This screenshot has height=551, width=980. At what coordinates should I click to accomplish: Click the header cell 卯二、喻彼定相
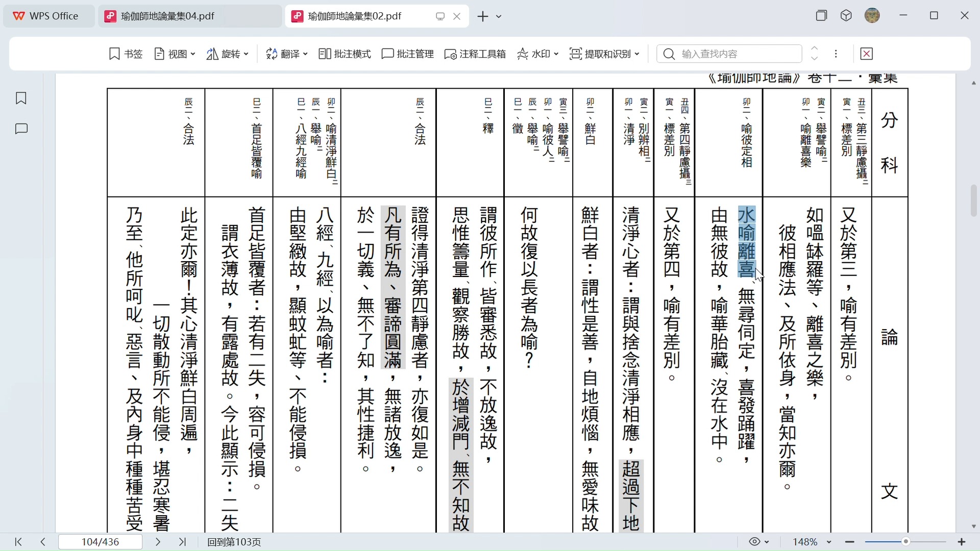click(747, 133)
